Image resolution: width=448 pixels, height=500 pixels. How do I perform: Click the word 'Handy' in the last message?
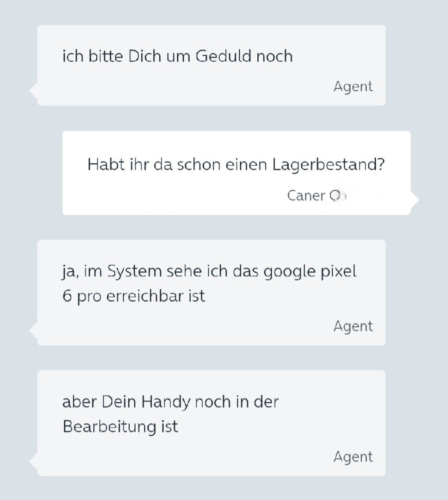pyautogui.click(x=166, y=402)
